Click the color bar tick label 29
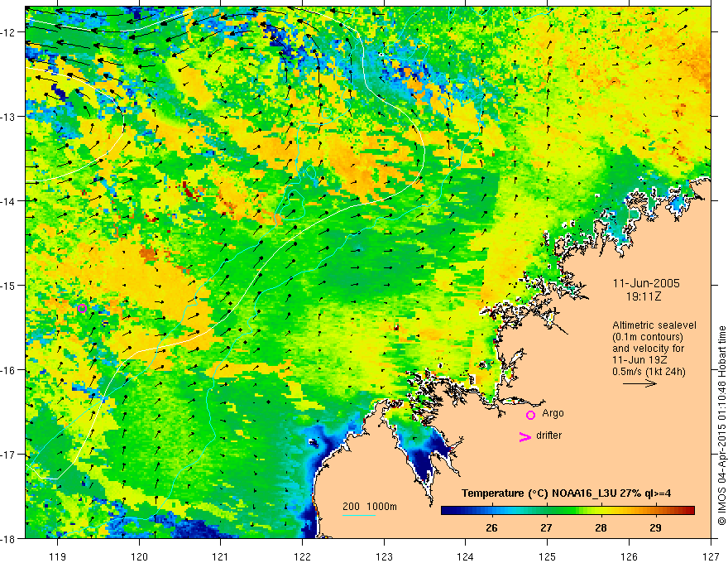The image size is (728, 563). [655, 528]
